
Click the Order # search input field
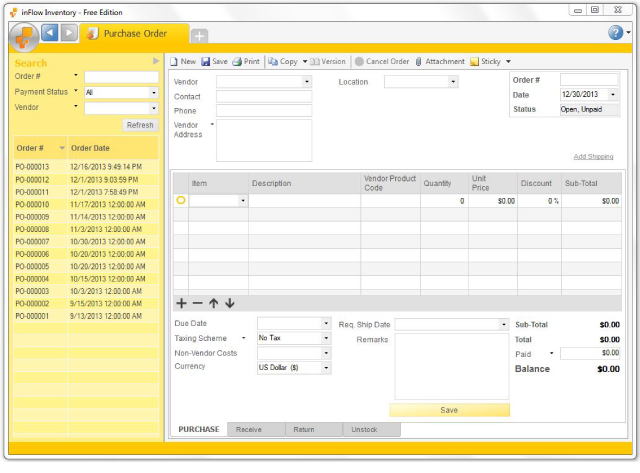[x=121, y=77]
